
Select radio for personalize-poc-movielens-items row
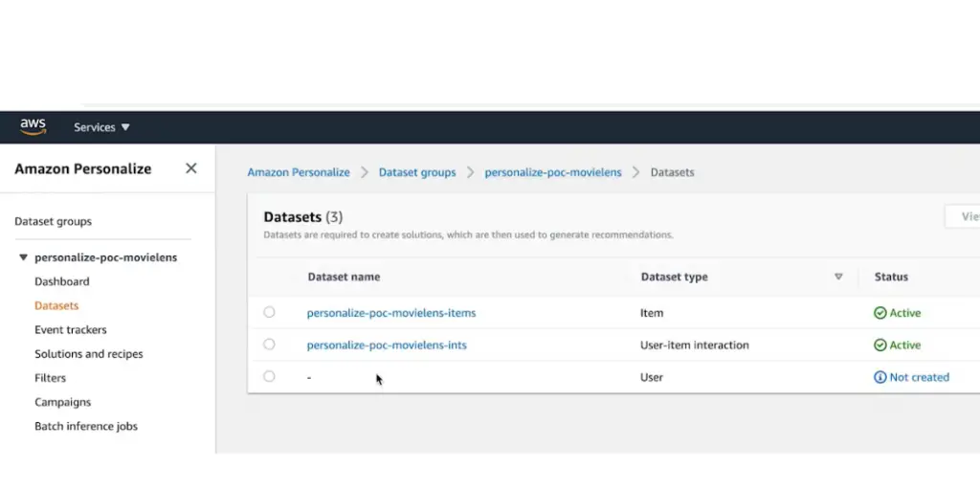coord(269,312)
